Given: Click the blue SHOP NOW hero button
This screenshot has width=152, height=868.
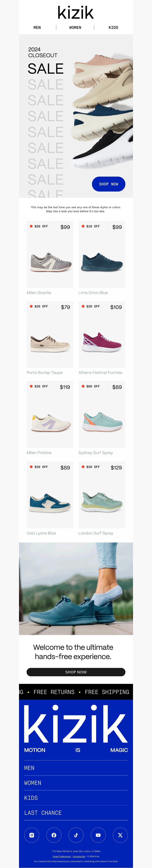Looking at the screenshot, I should [108, 184].
